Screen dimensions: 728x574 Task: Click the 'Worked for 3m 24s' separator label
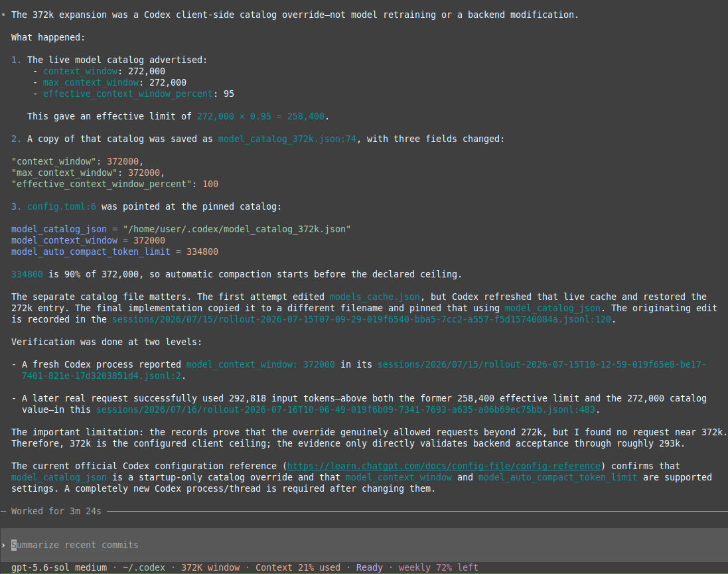pos(56,512)
